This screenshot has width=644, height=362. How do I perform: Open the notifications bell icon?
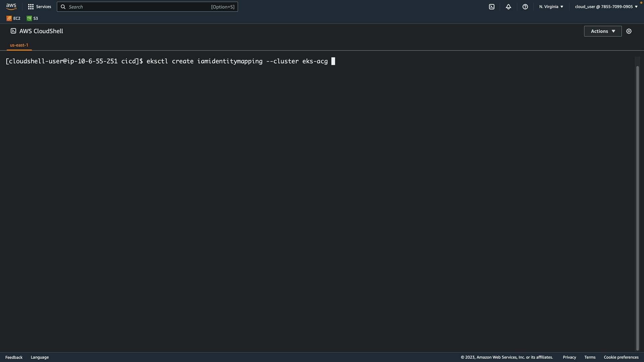(508, 7)
